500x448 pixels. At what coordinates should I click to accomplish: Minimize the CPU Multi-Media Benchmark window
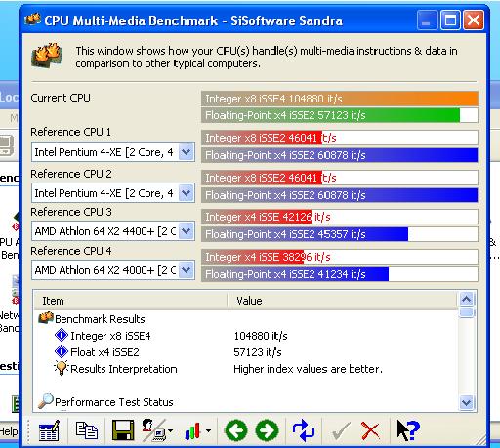[427, 20]
